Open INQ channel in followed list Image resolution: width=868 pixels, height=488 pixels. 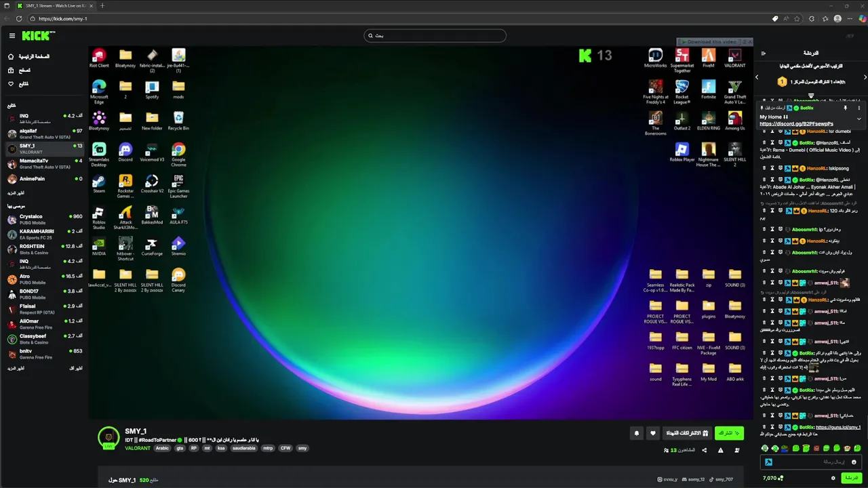(44, 118)
